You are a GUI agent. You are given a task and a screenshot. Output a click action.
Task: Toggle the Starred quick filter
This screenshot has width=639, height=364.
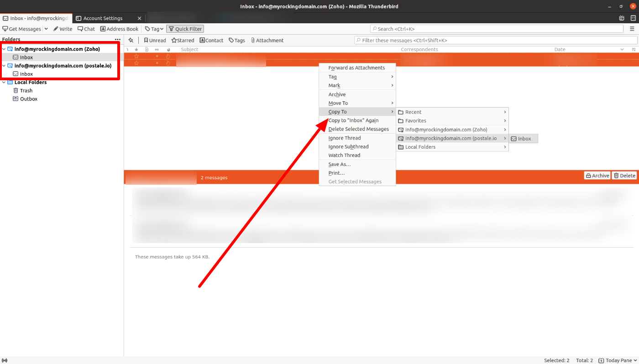pos(183,40)
